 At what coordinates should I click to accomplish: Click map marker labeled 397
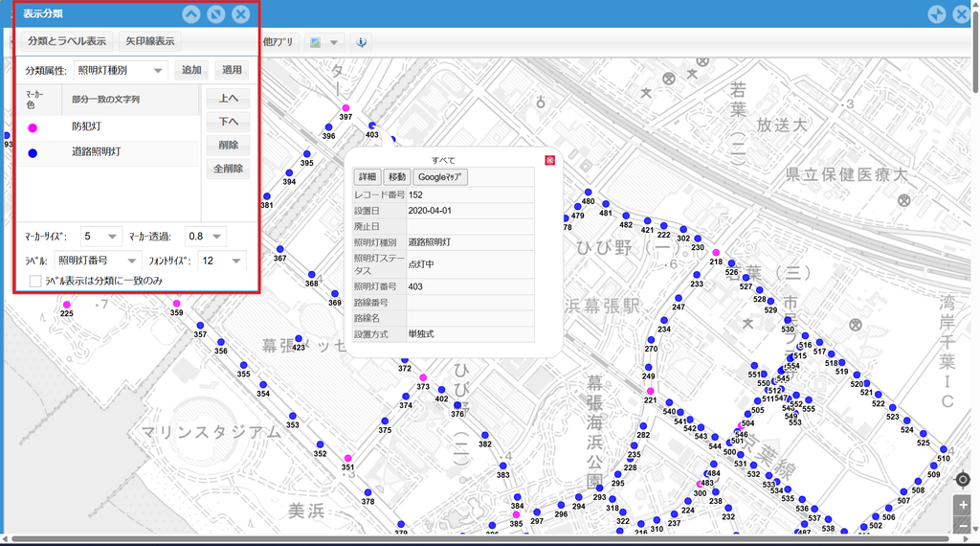click(x=345, y=108)
